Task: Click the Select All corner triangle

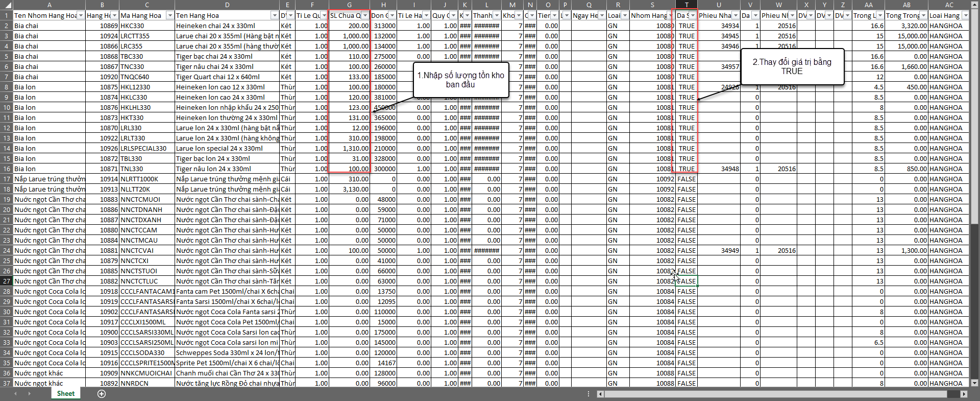Action: click(7, 5)
